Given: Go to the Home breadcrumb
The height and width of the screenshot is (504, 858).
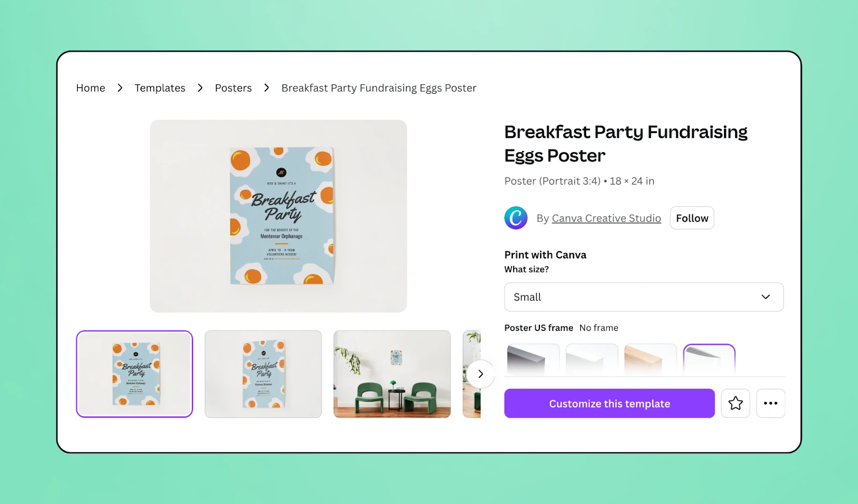Looking at the screenshot, I should point(91,88).
